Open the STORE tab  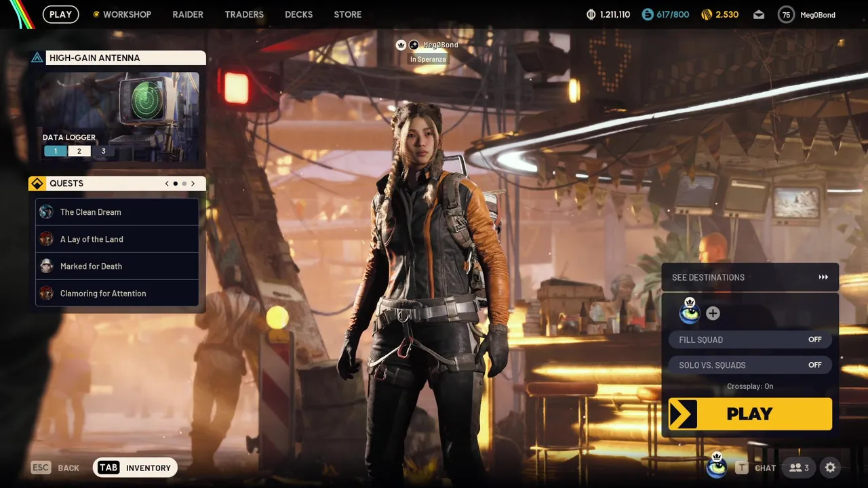[x=348, y=14]
